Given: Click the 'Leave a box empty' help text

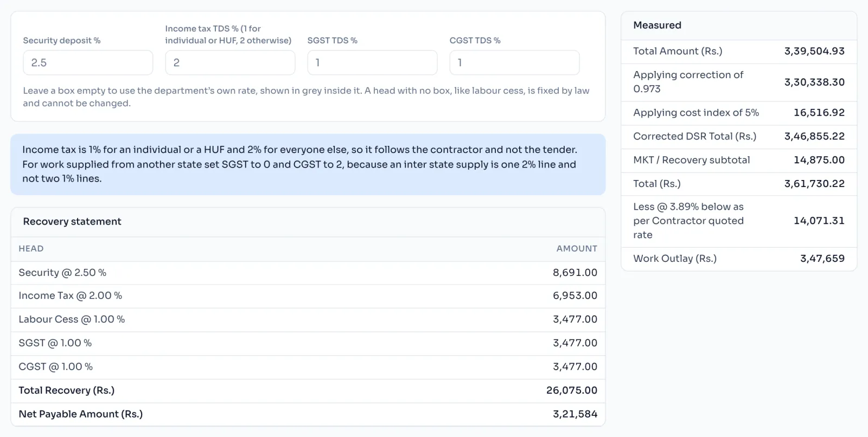Looking at the screenshot, I should coord(306,97).
